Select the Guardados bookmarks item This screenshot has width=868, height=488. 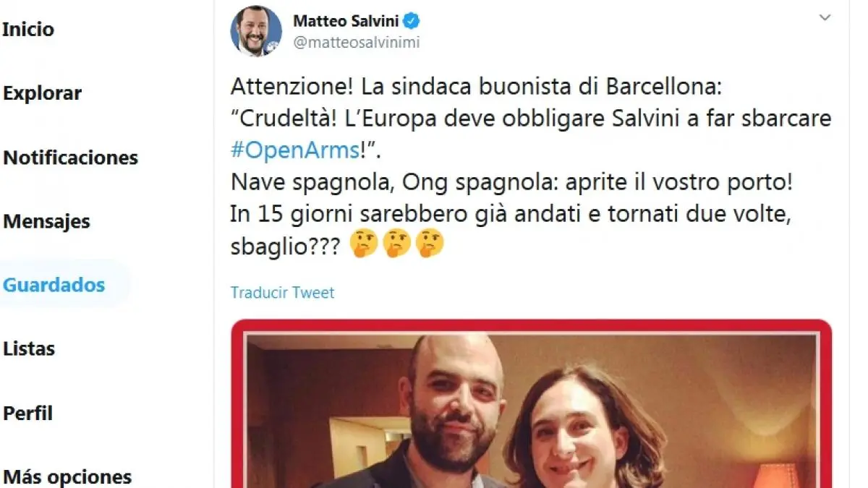tap(54, 285)
